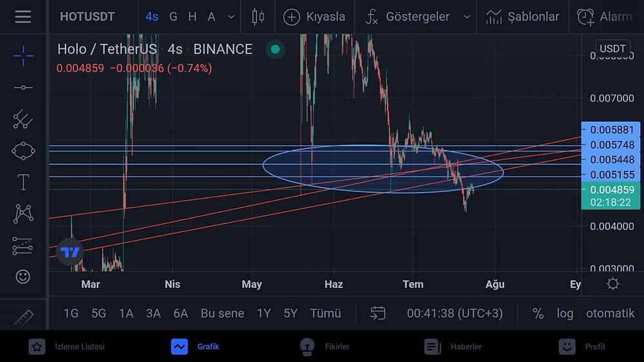
Task: Toggle log scale mode
Action: point(565,314)
